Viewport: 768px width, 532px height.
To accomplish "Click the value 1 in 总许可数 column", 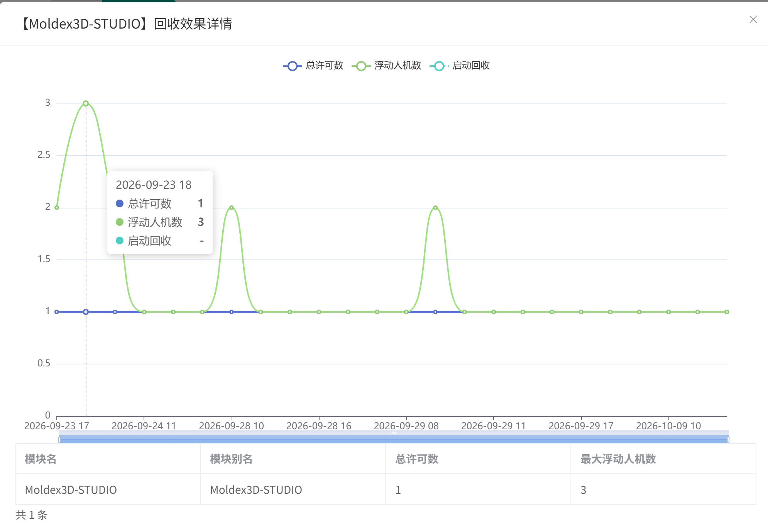I will pos(398,490).
